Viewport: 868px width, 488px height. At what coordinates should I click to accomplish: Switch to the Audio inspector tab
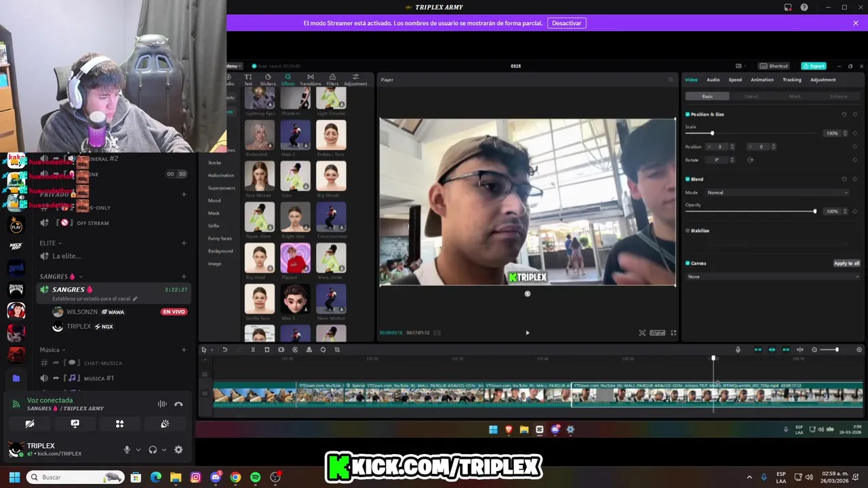[713, 80]
